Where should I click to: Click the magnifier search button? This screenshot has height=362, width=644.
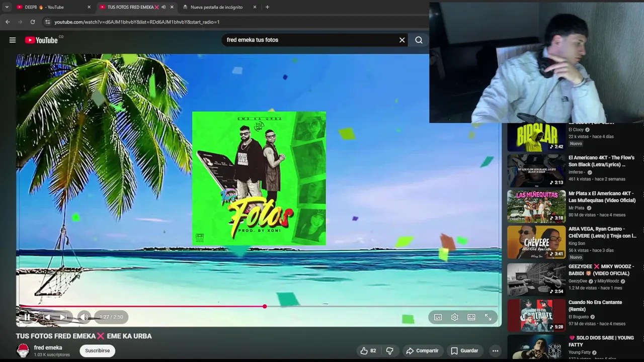tap(419, 40)
